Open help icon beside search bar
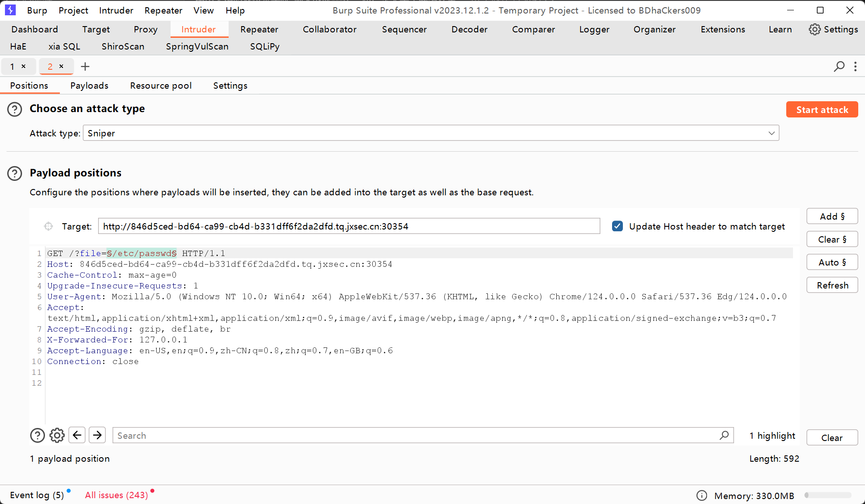Screen dimensions: 865x504 pyautogui.click(x=37, y=435)
